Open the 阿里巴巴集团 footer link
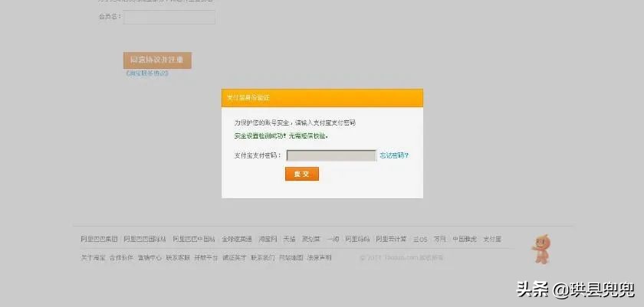Image resolution: width=644 pixels, height=307 pixels. (99, 239)
